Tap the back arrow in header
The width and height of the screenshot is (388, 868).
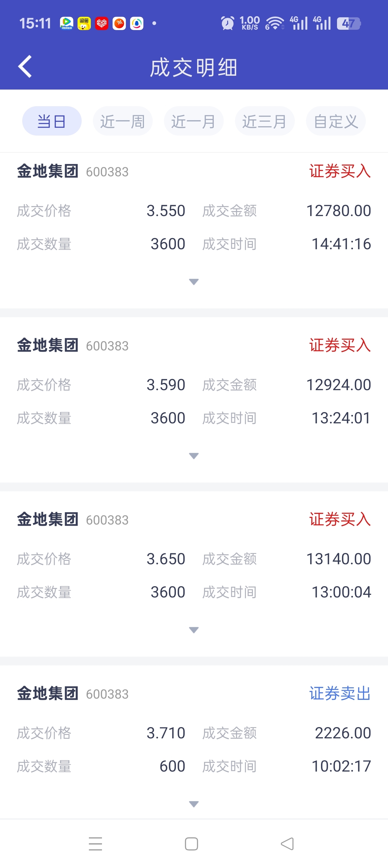pyautogui.click(x=25, y=66)
